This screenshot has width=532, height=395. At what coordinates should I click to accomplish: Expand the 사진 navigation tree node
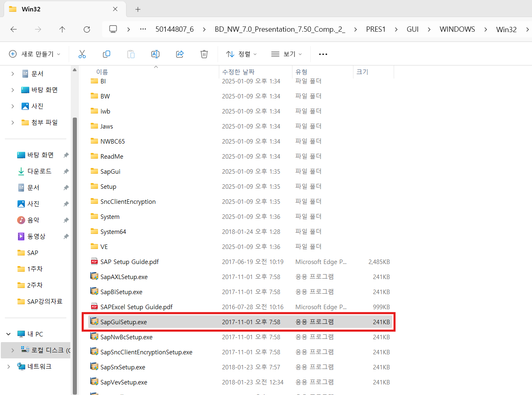coord(13,106)
